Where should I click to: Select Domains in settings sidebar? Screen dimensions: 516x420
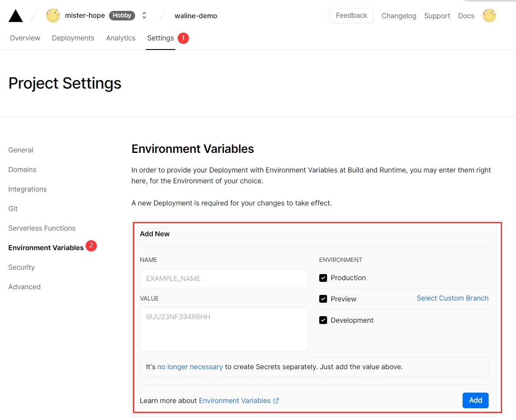tap(22, 170)
